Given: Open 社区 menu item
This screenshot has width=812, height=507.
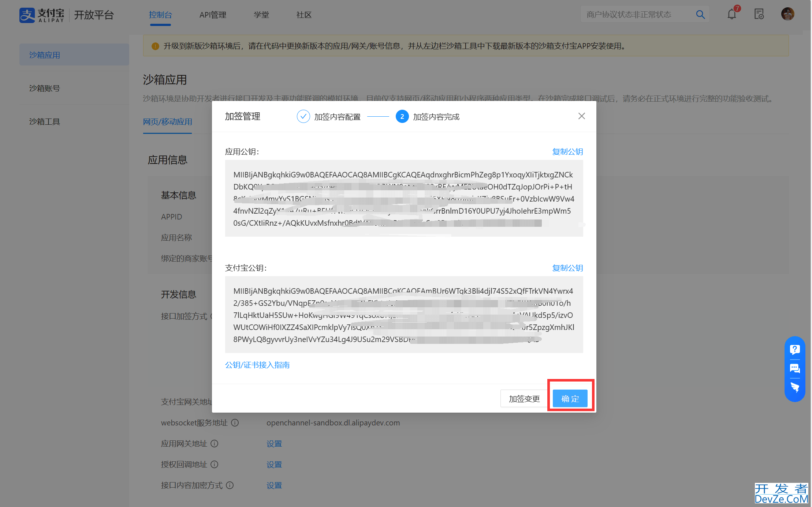Looking at the screenshot, I should (304, 15).
